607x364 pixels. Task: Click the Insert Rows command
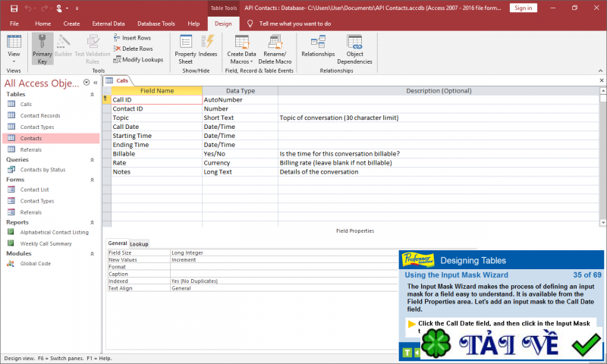tap(132, 37)
